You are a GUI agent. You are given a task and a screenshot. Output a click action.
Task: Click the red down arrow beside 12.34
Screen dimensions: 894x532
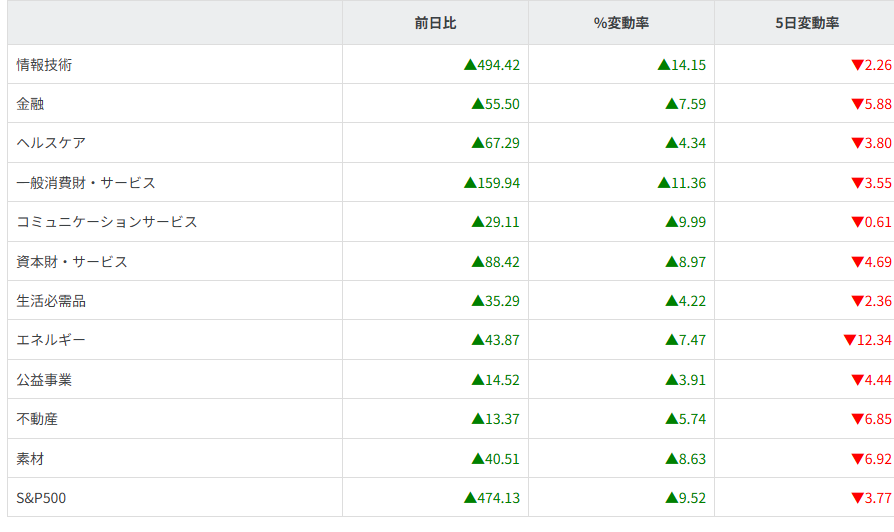click(849, 340)
